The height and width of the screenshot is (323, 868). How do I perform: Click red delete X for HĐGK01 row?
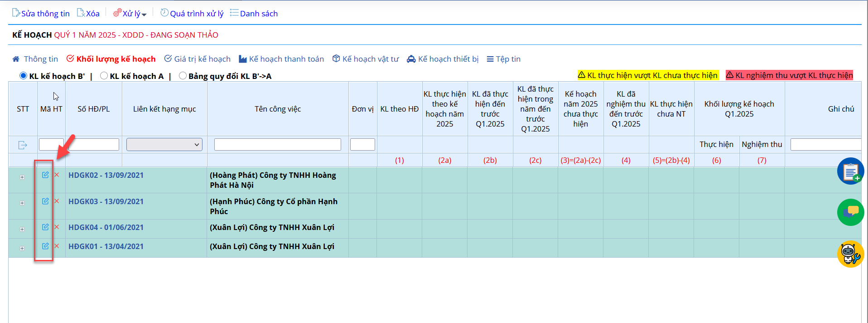[x=57, y=246]
